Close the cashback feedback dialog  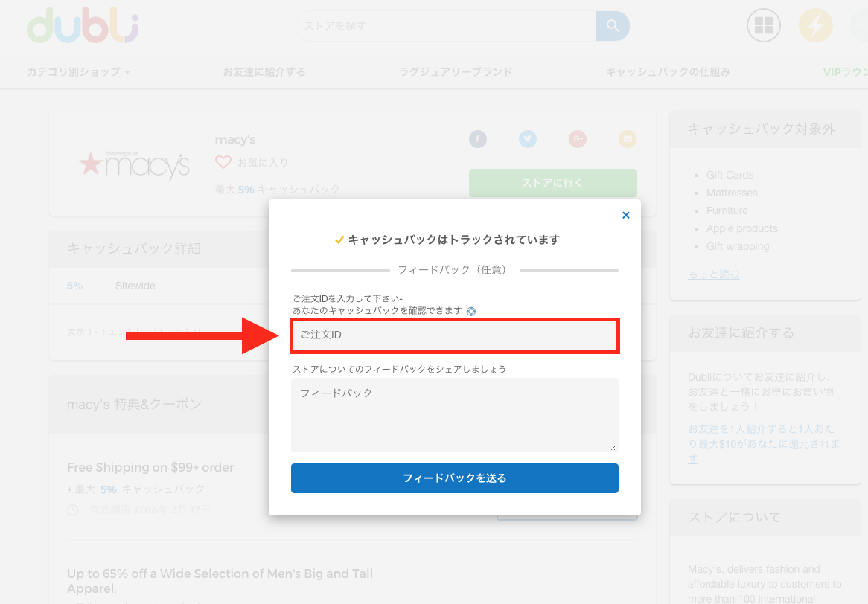(x=625, y=215)
